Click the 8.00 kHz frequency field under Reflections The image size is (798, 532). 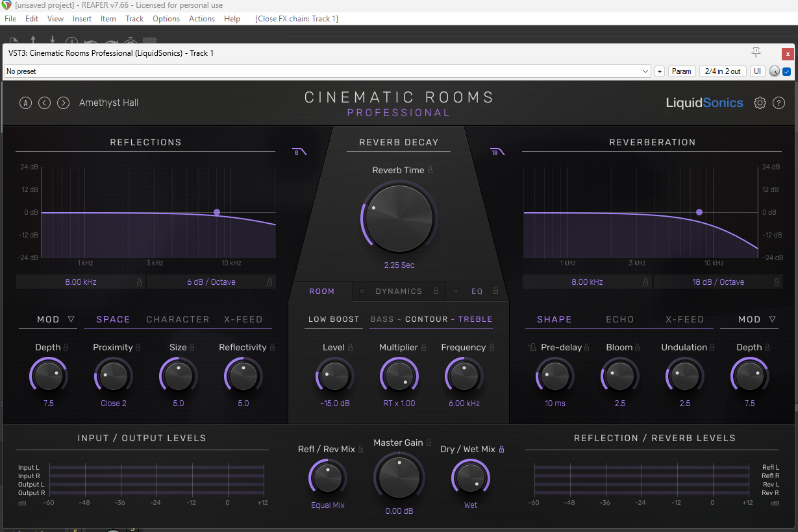[81, 282]
